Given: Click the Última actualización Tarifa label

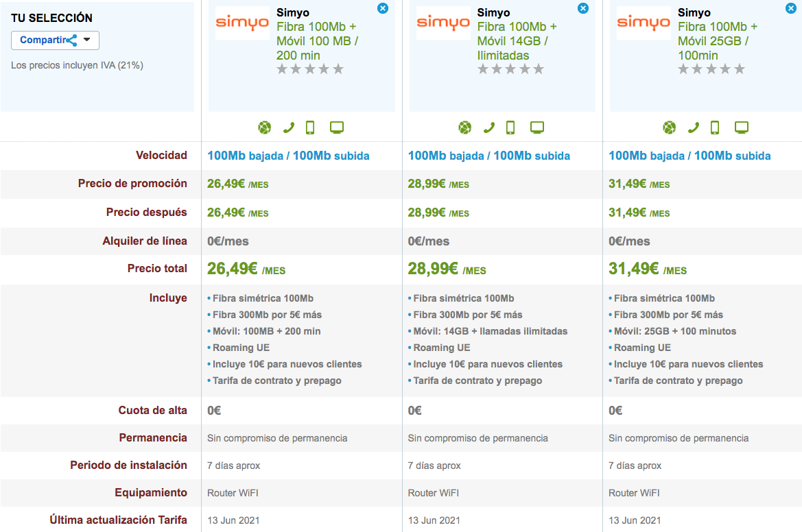Looking at the screenshot, I should pyautogui.click(x=118, y=520).
